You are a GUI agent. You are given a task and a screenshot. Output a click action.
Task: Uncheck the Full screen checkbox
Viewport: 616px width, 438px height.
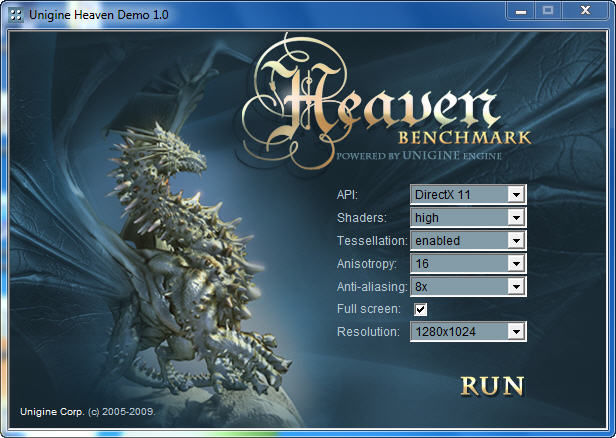[x=420, y=309]
